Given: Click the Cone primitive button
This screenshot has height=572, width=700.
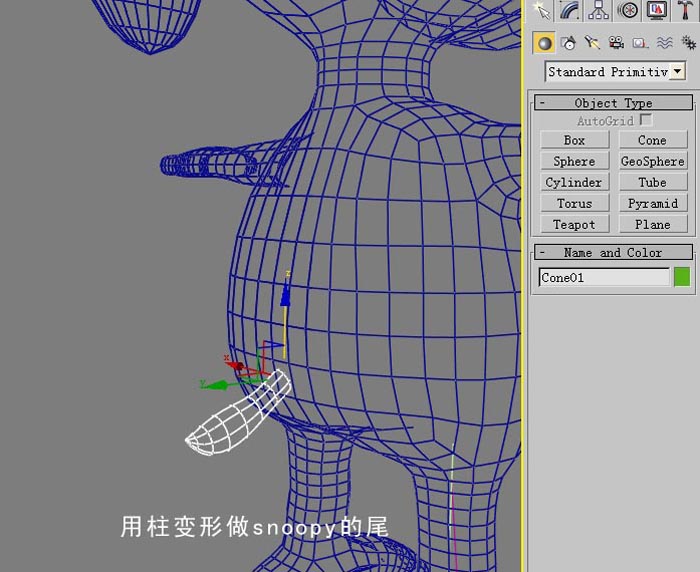Looking at the screenshot, I should point(653,140).
